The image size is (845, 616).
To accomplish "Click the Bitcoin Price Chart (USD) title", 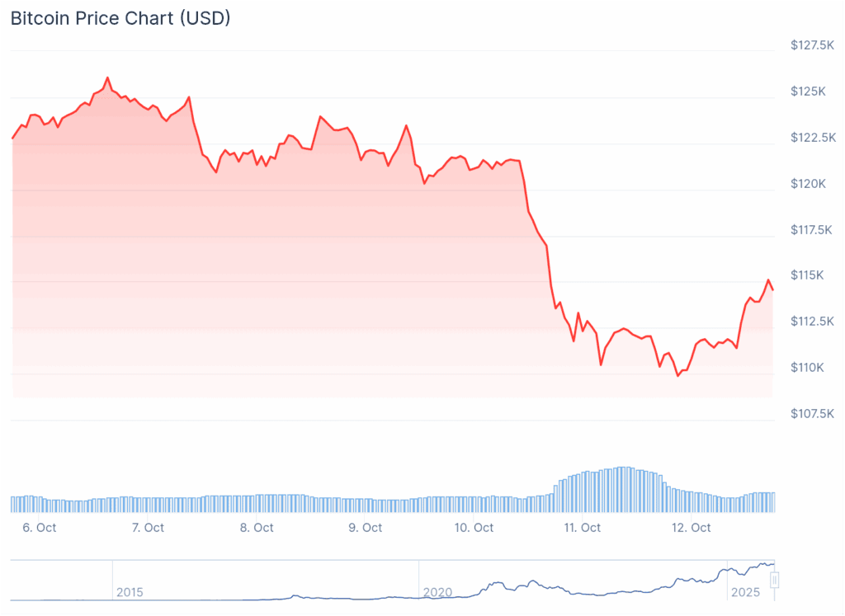I will tap(120, 18).
